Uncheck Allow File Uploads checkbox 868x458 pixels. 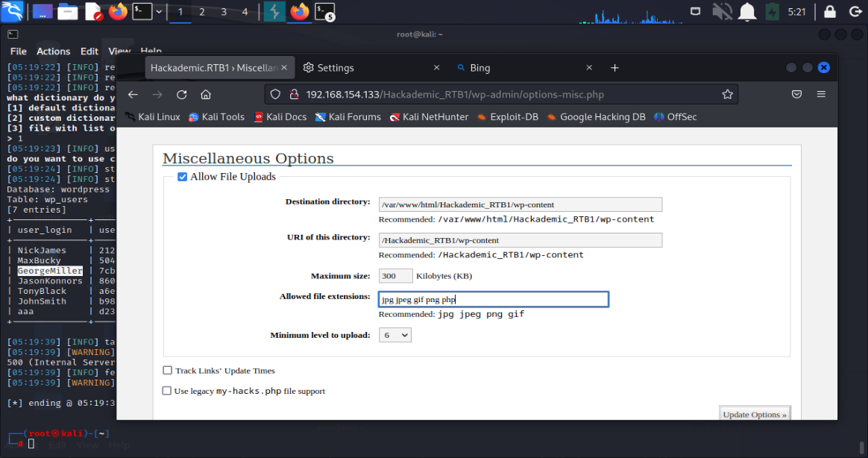[x=182, y=178]
